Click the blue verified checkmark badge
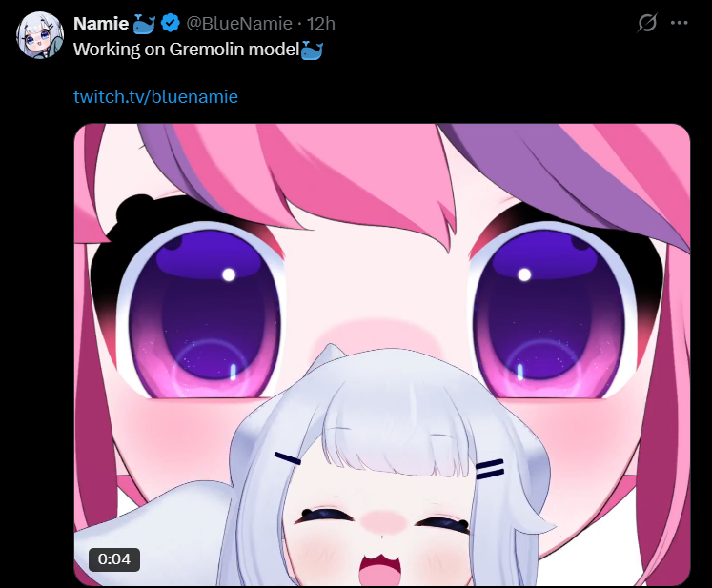The width and height of the screenshot is (712, 588). (x=171, y=23)
